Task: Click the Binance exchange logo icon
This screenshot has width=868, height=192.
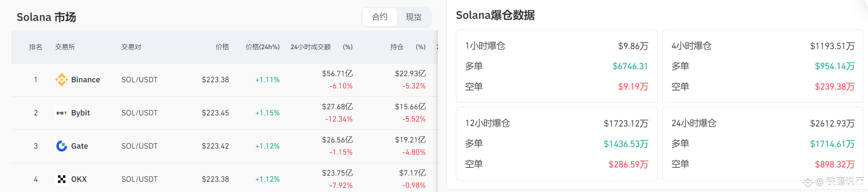Action: pos(62,79)
